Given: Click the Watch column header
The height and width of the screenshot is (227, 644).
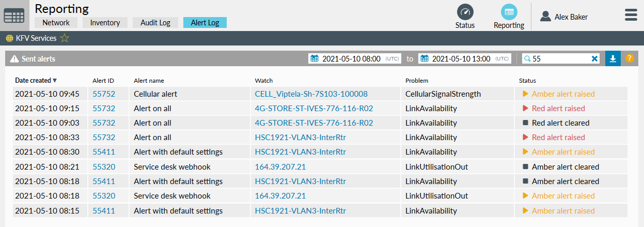Looking at the screenshot, I should point(264,81).
